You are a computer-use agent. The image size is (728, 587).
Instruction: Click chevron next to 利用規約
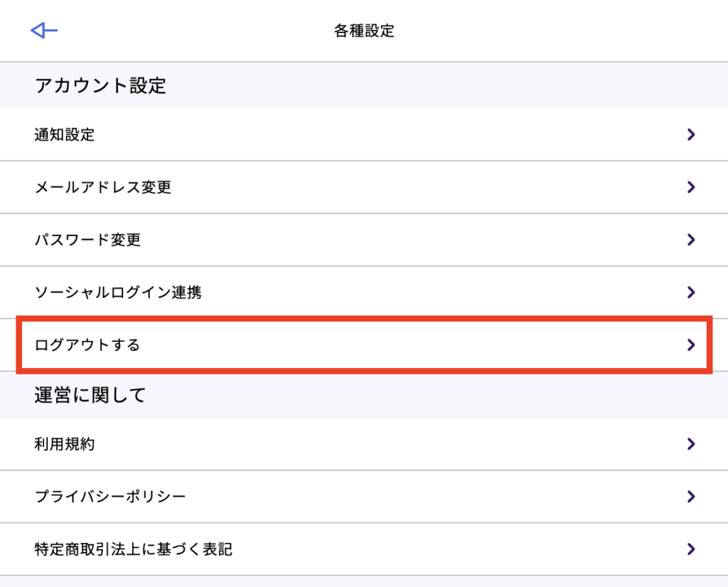[x=690, y=444]
